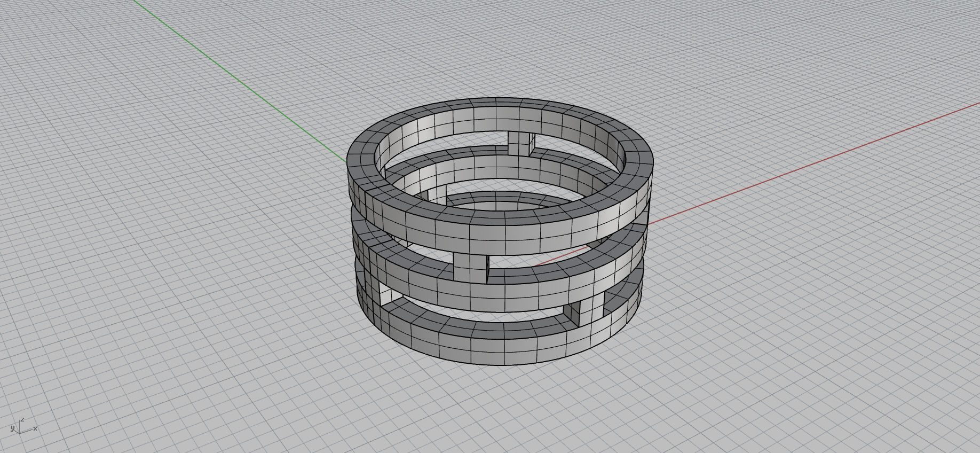Select the front connector between the top and middle rings

click(x=470, y=267)
